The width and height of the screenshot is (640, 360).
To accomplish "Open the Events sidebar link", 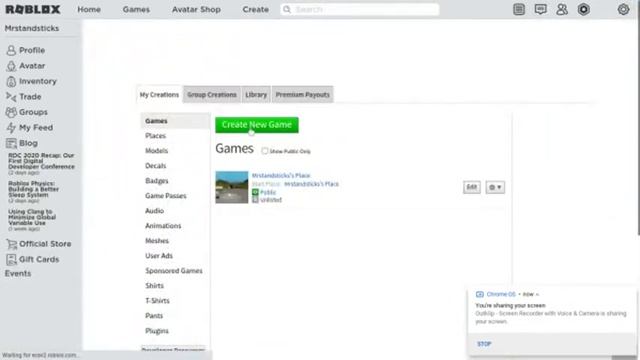I will [x=18, y=273].
